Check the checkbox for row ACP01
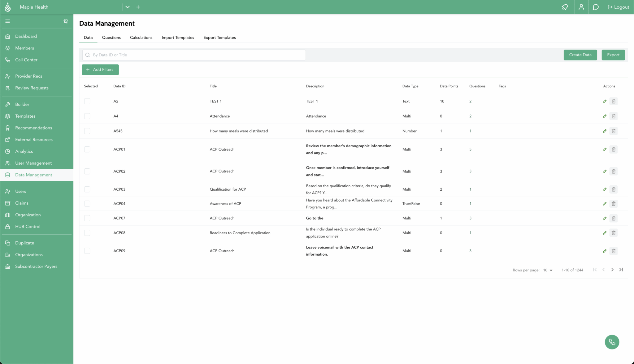The width and height of the screenshot is (634, 364). pyautogui.click(x=87, y=149)
